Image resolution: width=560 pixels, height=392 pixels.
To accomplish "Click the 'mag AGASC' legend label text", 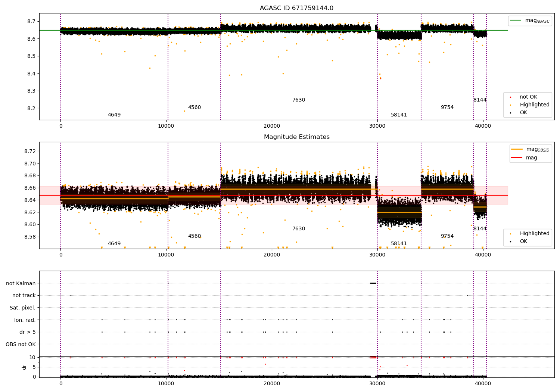I will [x=537, y=21].
